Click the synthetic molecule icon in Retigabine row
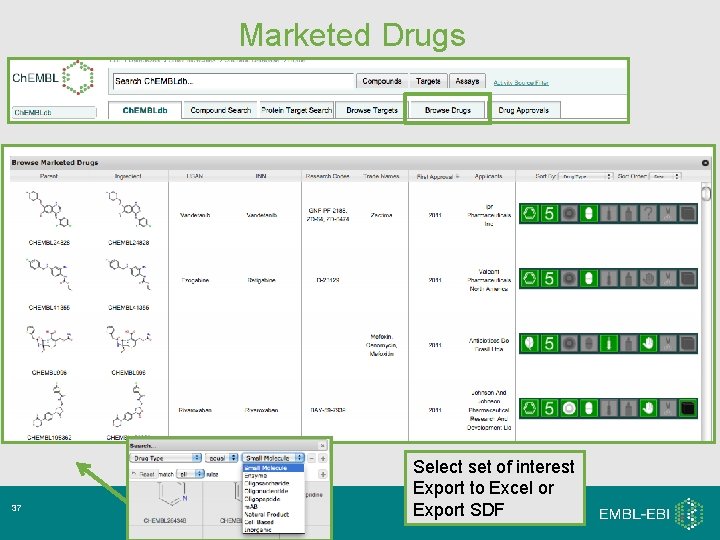The height and width of the screenshot is (540, 720). [x=529, y=278]
